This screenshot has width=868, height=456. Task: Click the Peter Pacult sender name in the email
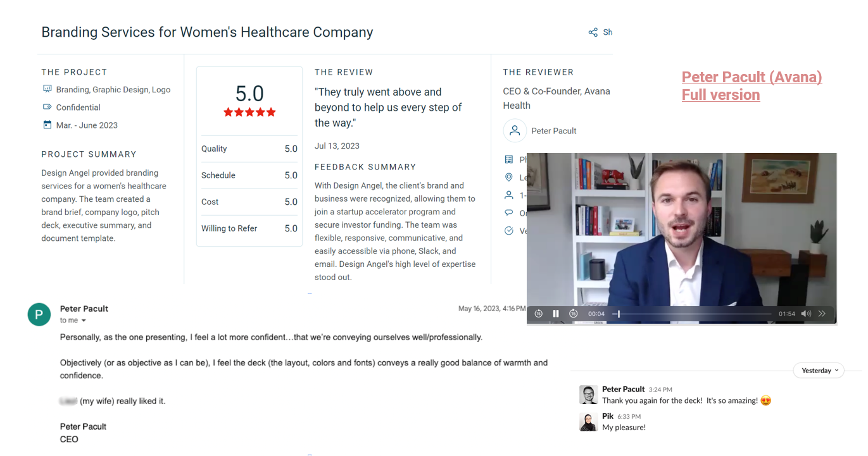[84, 309]
